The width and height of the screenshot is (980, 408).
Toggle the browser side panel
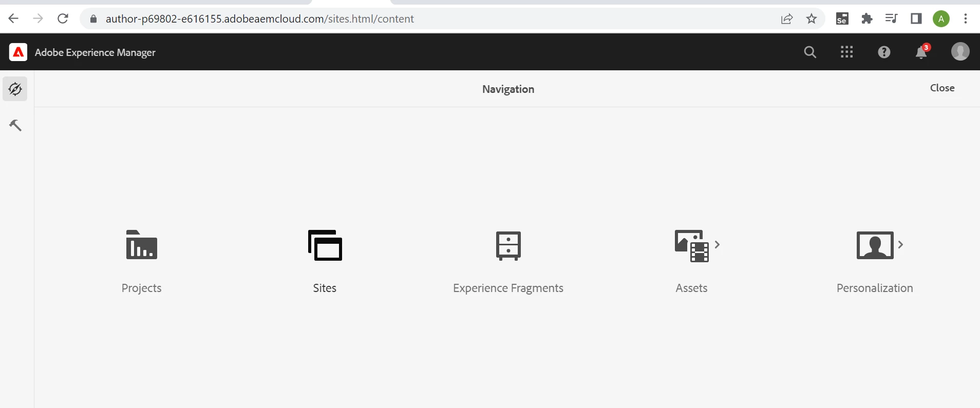coord(916,19)
